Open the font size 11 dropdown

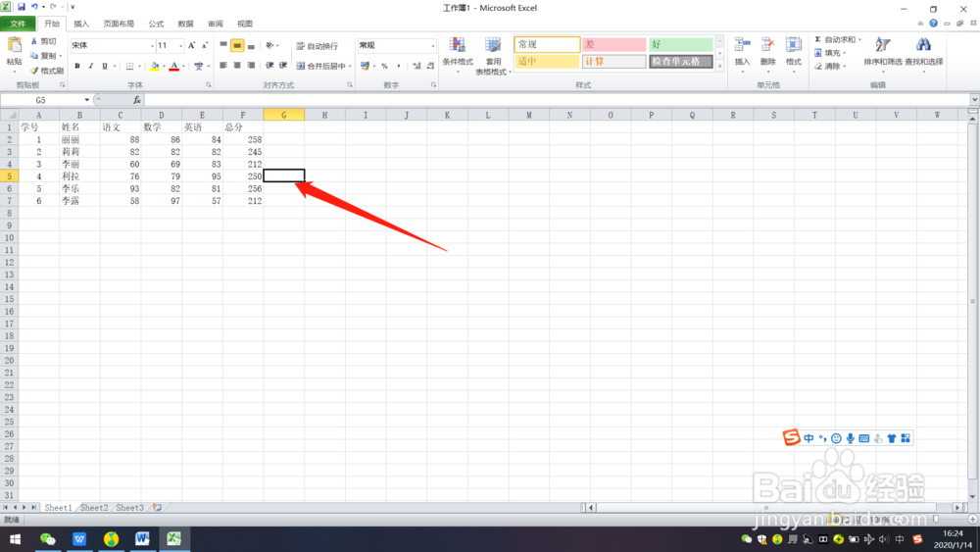tap(180, 46)
